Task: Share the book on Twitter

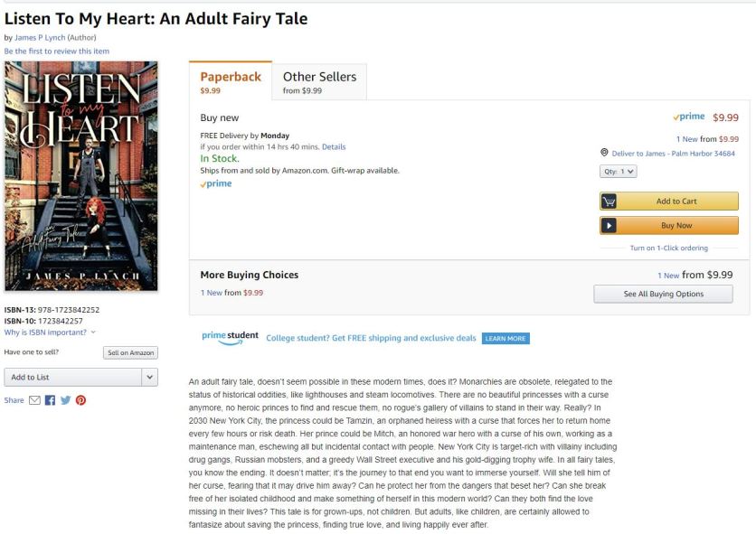Action: pyautogui.click(x=65, y=399)
